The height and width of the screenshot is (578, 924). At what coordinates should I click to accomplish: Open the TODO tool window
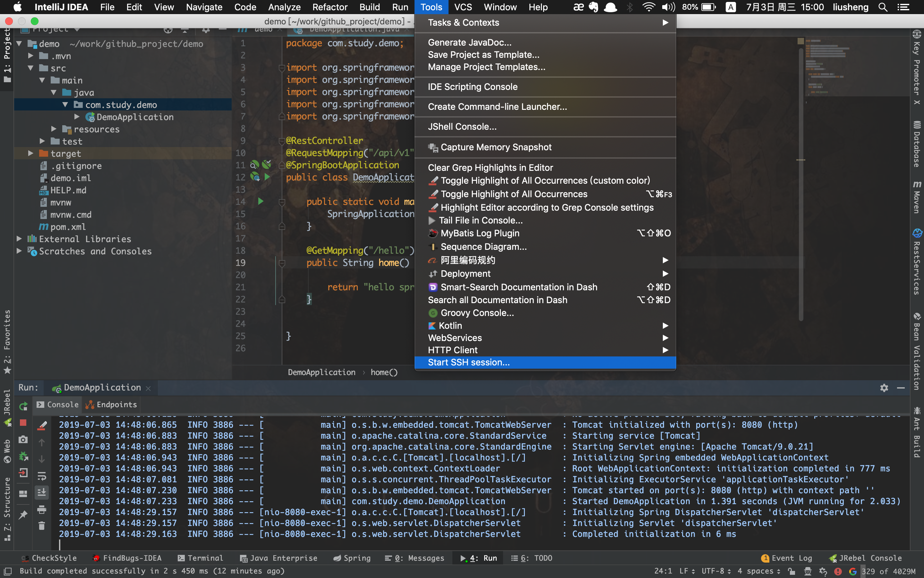click(x=532, y=558)
